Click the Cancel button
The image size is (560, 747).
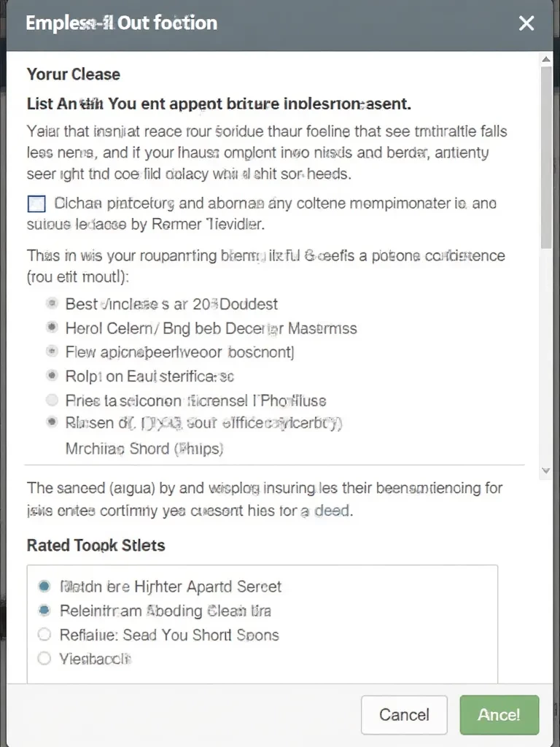[x=405, y=714]
